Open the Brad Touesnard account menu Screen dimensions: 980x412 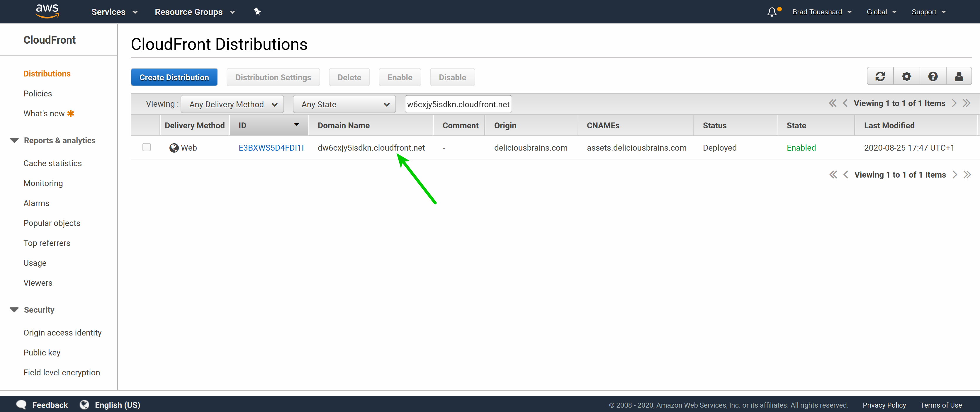click(x=822, y=12)
